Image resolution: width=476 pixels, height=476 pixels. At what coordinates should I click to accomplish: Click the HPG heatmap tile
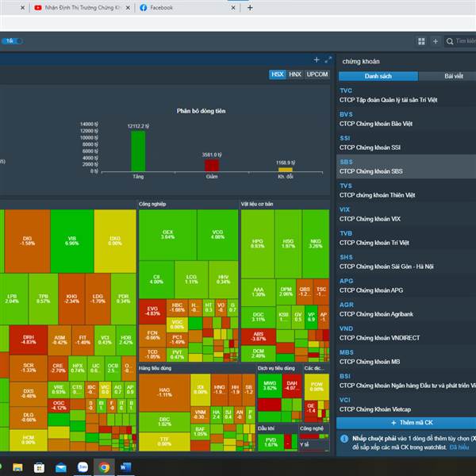tap(257, 244)
